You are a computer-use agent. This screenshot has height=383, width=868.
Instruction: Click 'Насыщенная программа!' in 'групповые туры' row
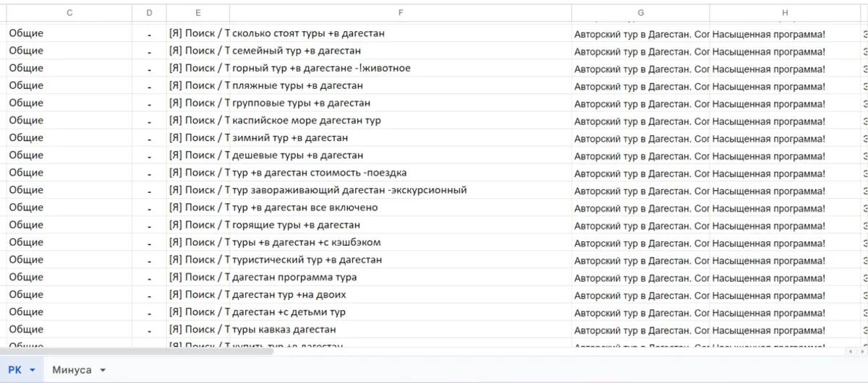point(768,103)
